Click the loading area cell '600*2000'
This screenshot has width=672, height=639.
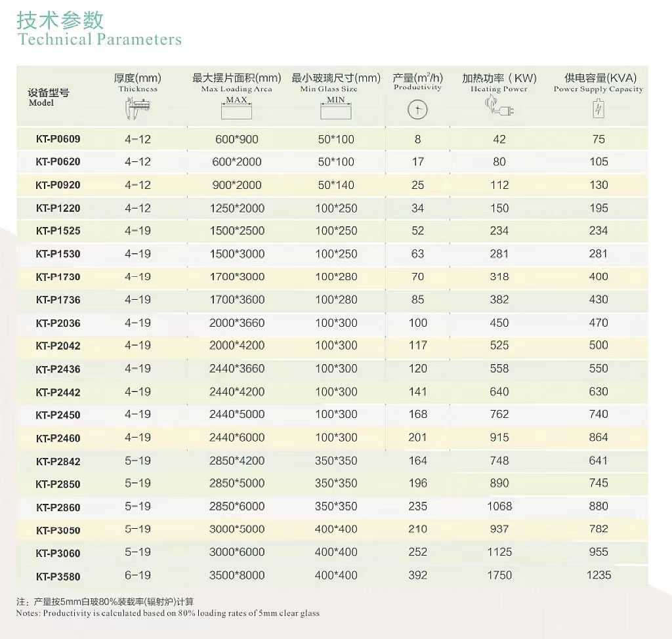tap(237, 161)
